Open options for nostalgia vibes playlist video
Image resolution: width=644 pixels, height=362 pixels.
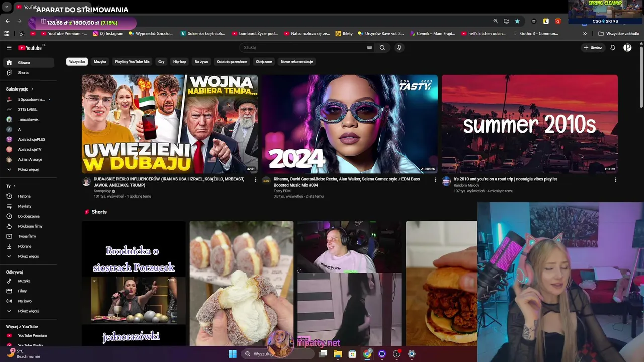[615, 179]
